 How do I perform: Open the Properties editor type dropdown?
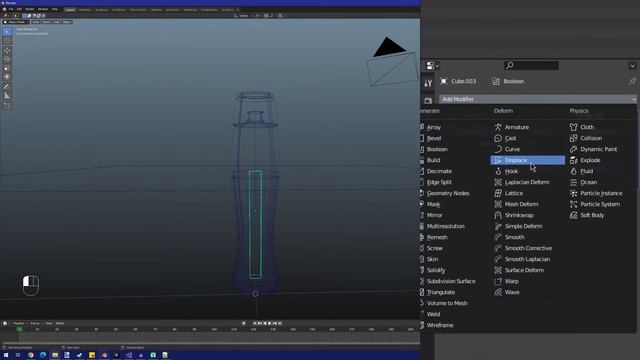[x=432, y=65]
